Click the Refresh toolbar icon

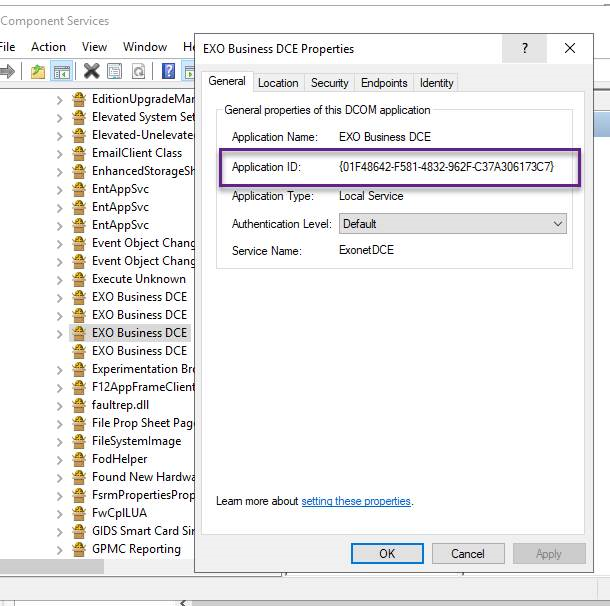pyautogui.click(x=138, y=71)
